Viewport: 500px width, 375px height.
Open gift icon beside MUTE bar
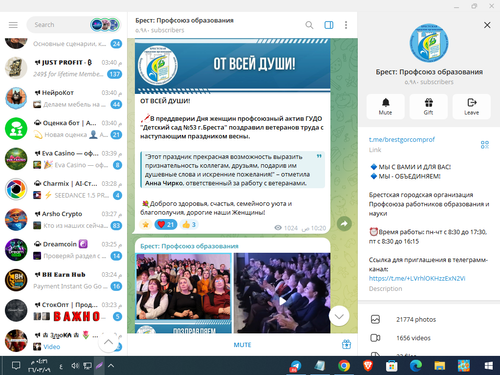point(346,344)
